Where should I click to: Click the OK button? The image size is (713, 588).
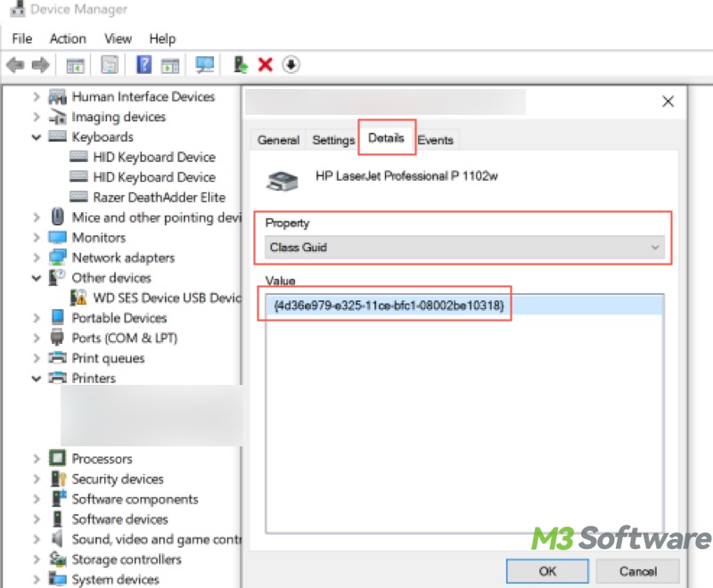point(547,571)
